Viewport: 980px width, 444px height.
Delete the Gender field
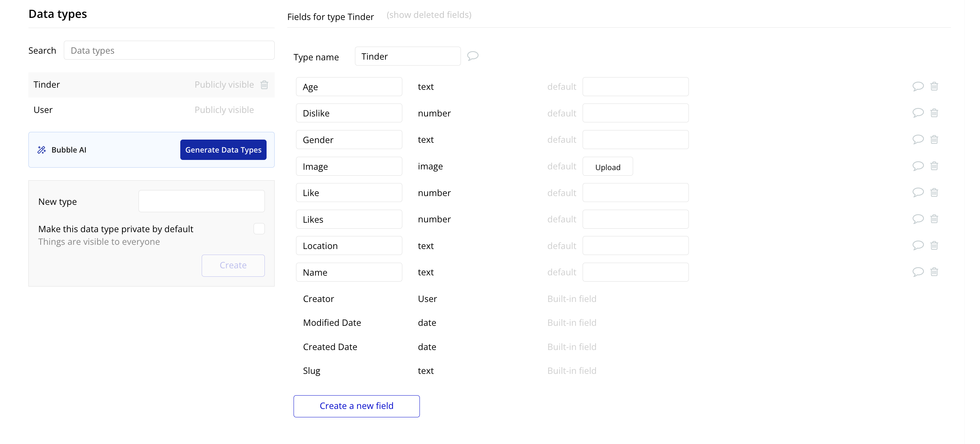(934, 139)
